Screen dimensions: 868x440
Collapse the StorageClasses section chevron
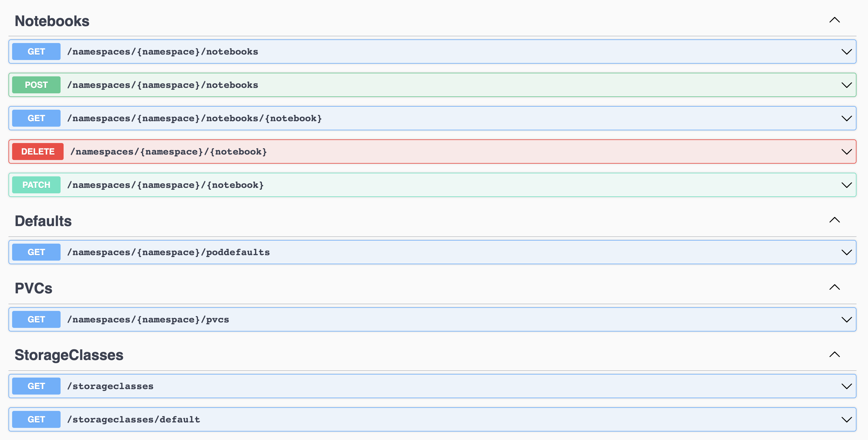834,354
